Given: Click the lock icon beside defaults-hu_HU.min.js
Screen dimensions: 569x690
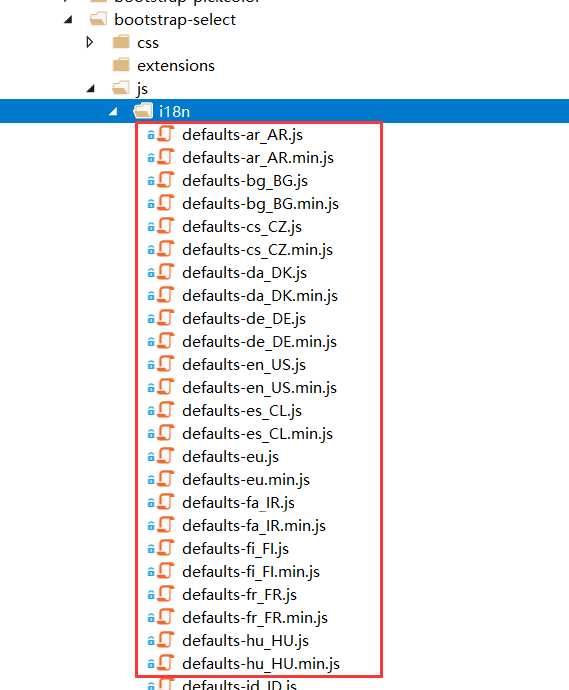Looking at the screenshot, I should [x=151, y=664].
